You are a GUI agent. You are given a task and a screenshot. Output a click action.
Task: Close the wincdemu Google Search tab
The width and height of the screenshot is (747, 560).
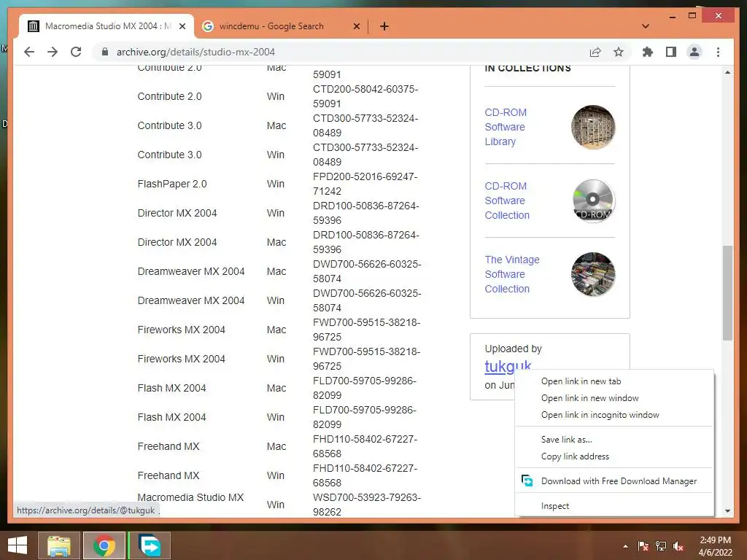click(x=356, y=26)
